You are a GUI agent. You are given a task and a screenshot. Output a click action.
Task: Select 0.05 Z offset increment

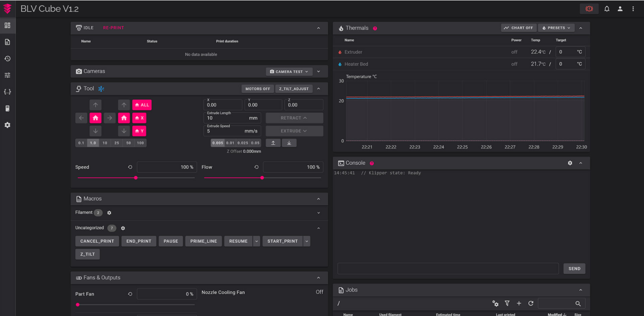[x=255, y=143]
